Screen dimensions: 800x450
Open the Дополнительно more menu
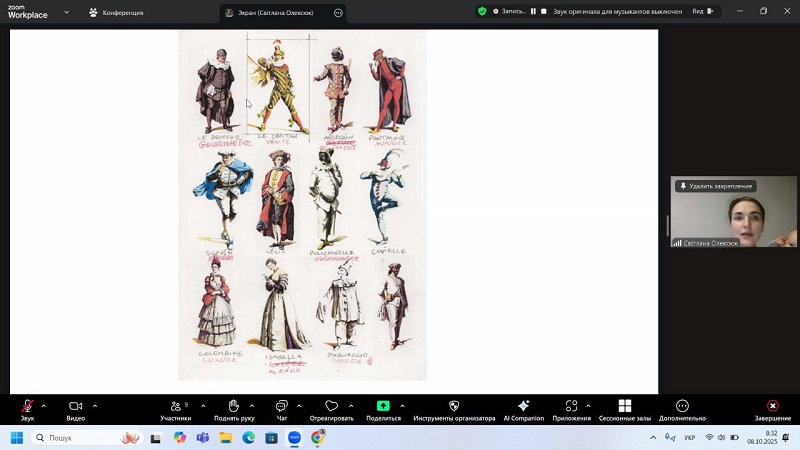tap(682, 407)
